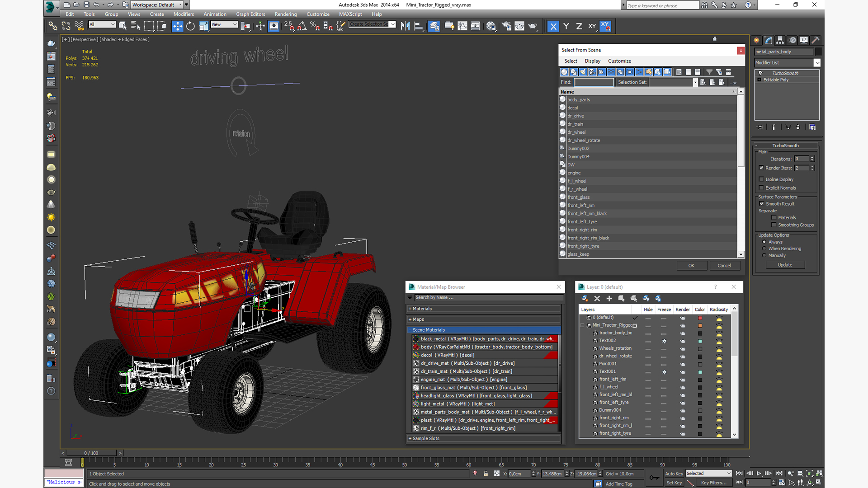This screenshot has width=868, height=488.
Task: Open the Hierarchy command panel tab
Action: [780, 40]
